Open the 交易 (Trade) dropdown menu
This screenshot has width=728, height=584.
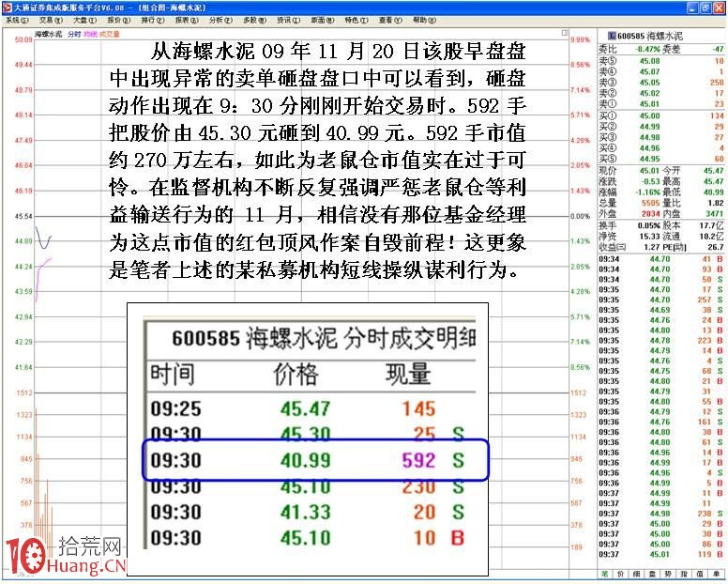point(48,20)
